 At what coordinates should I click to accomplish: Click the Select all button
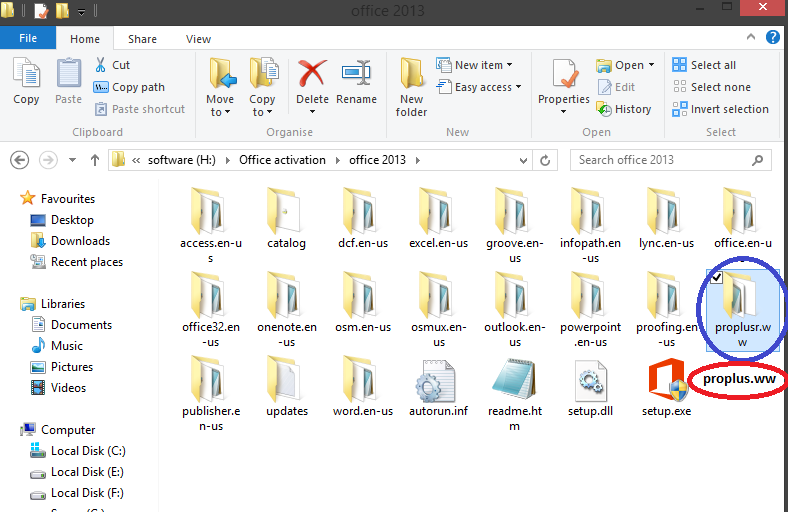[704, 65]
